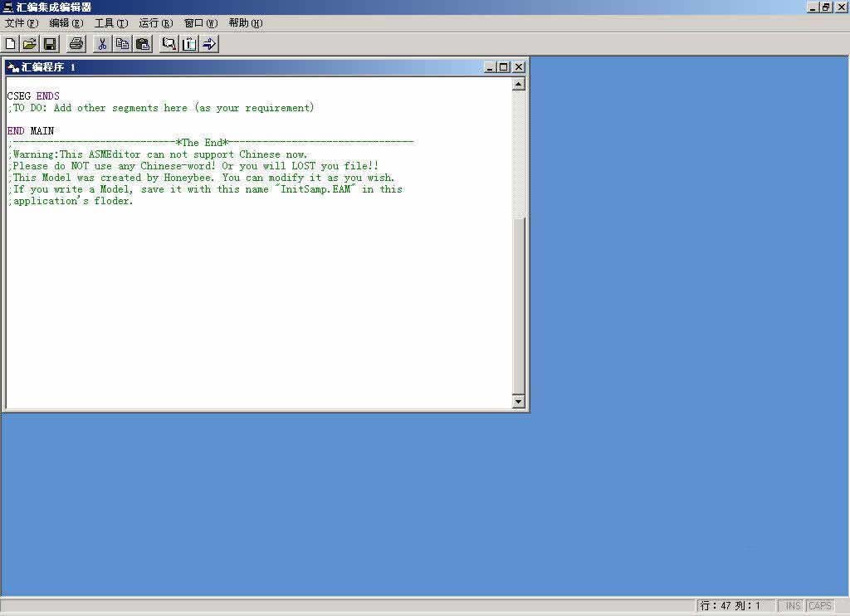Open the 帮助(H) menu
Image resolution: width=850 pixels, height=616 pixels.
coord(246,23)
